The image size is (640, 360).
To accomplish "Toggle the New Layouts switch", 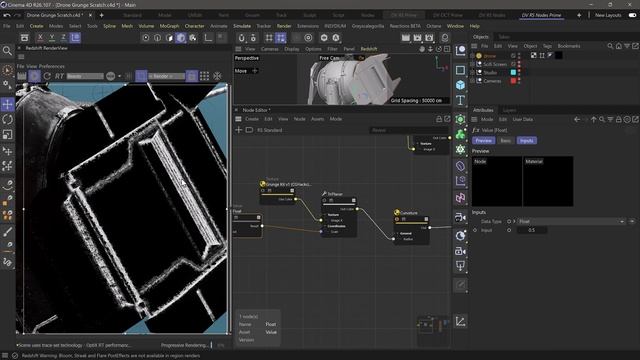I will (632, 15).
